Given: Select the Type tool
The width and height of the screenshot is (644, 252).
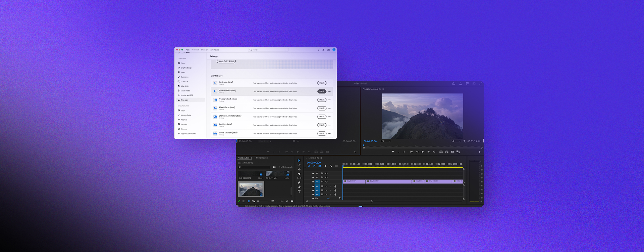Looking at the screenshot, I should (299, 191).
